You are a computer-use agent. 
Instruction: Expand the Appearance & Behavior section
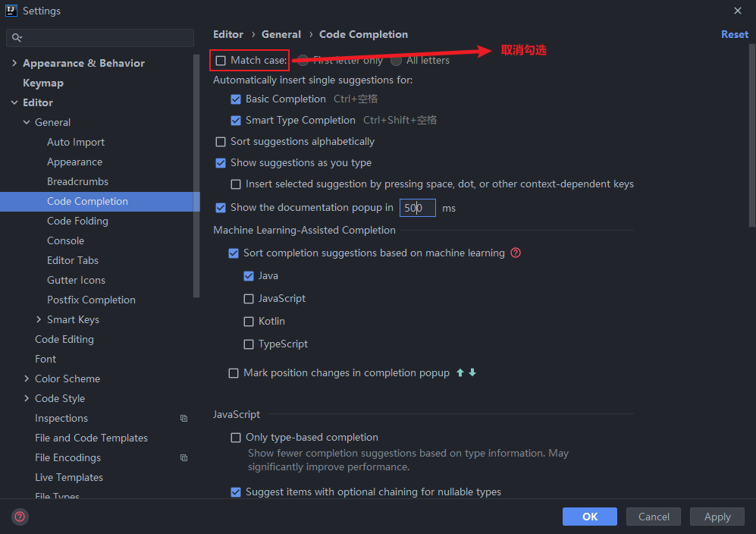click(x=14, y=63)
